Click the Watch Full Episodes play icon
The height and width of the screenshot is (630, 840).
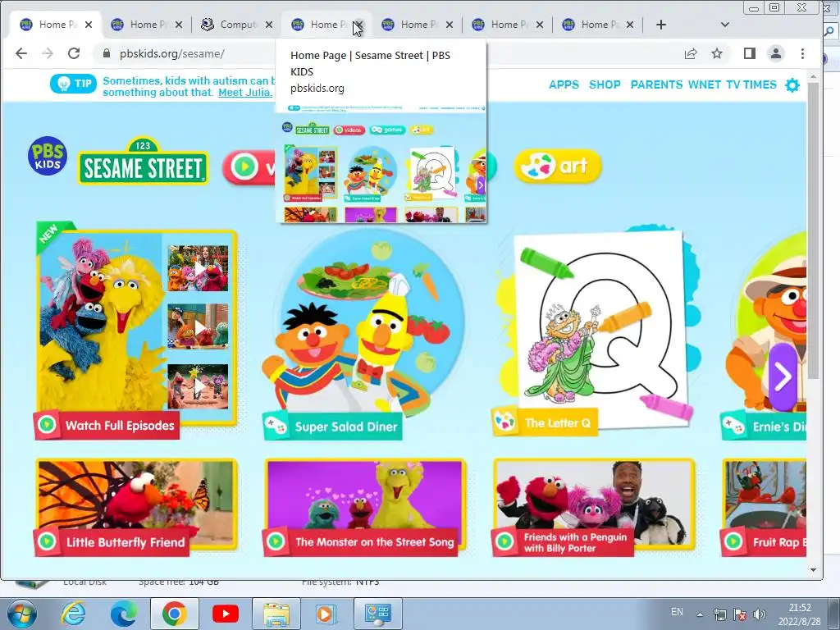(47, 426)
